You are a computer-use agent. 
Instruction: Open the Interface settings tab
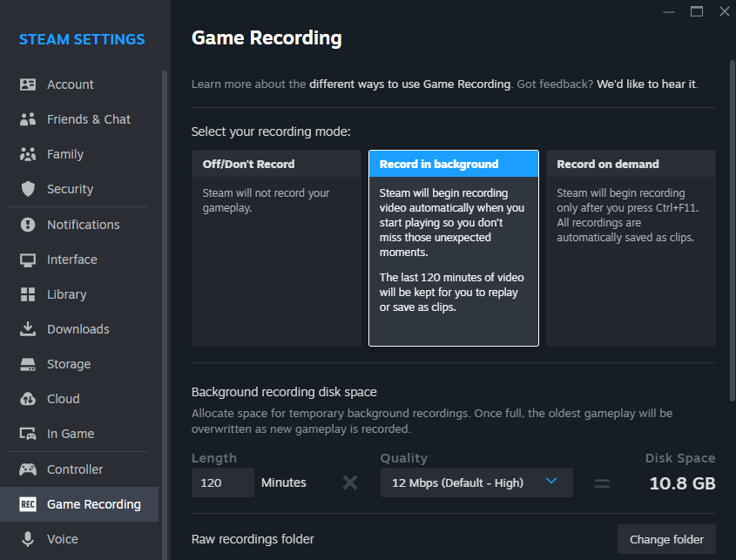tap(71, 260)
